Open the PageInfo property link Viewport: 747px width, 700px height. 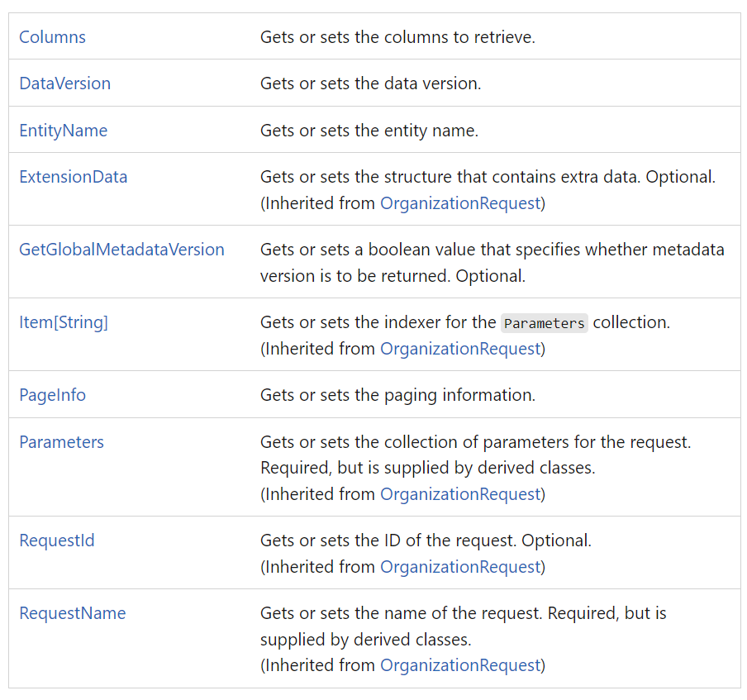click(x=52, y=395)
